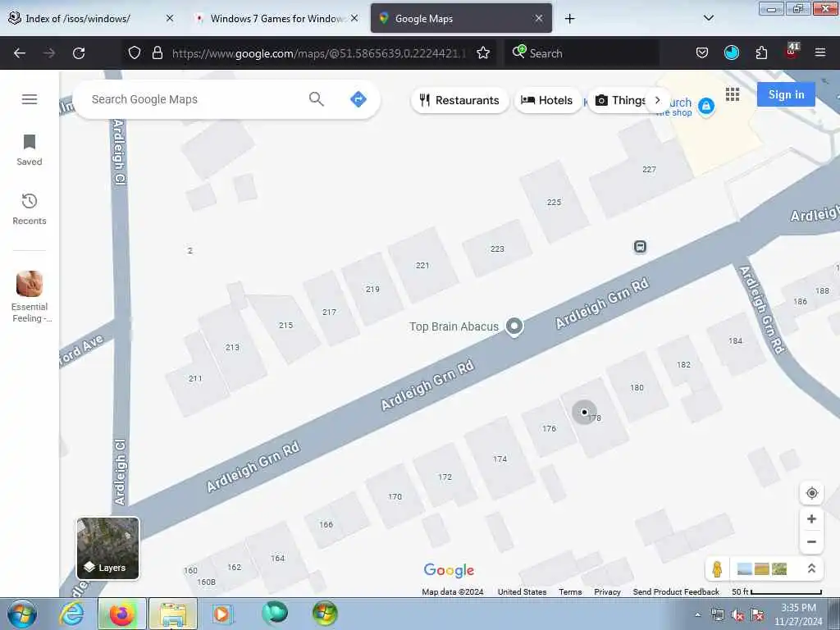The height and width of the screenshot is (630, 840).
Task: Go back with the browser back arrow
Action: (x=20, y=53)
